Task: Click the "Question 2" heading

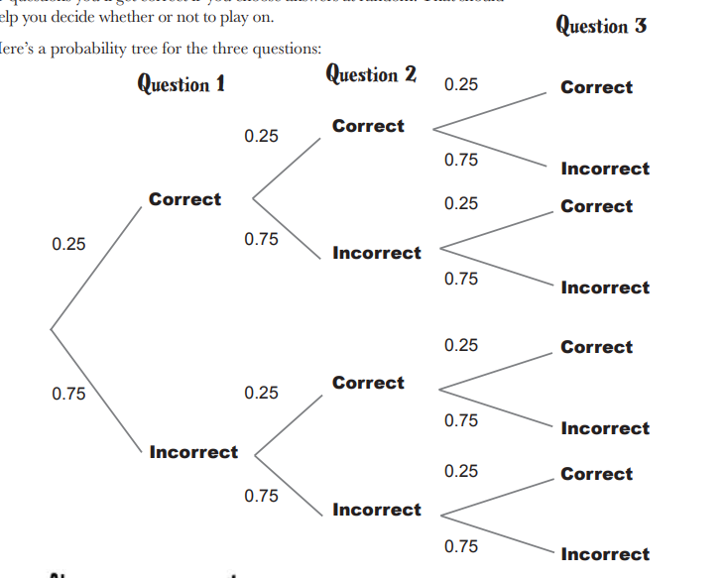Action: [371, 74]
